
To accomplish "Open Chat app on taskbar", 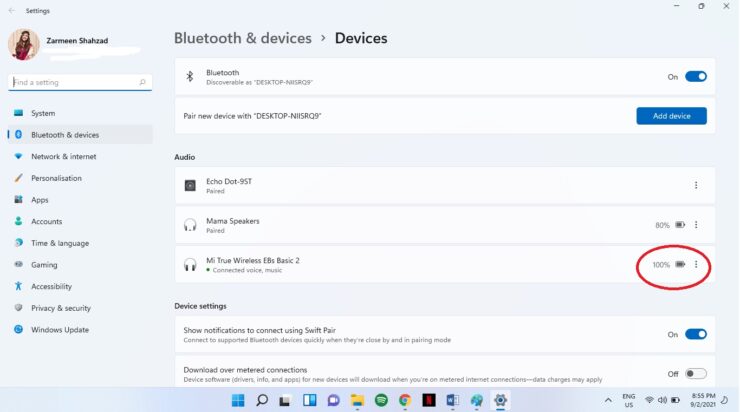I will pyautogui.click(x=334, y=400).
